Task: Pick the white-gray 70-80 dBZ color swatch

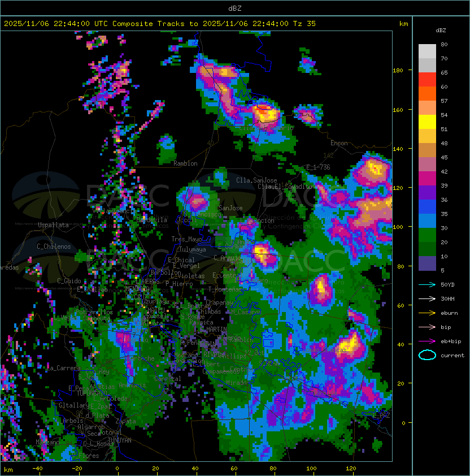Action: [427, 51]
